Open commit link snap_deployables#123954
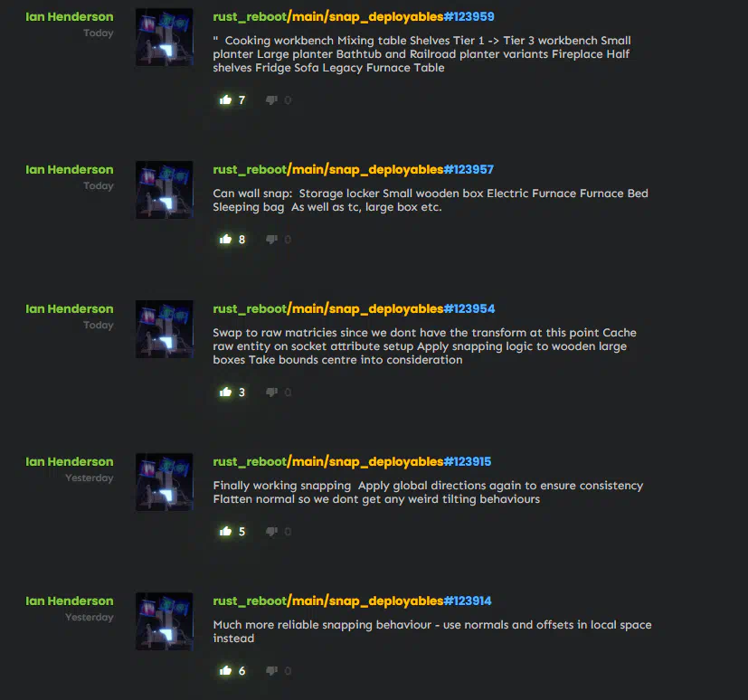 tap(354, 309)
